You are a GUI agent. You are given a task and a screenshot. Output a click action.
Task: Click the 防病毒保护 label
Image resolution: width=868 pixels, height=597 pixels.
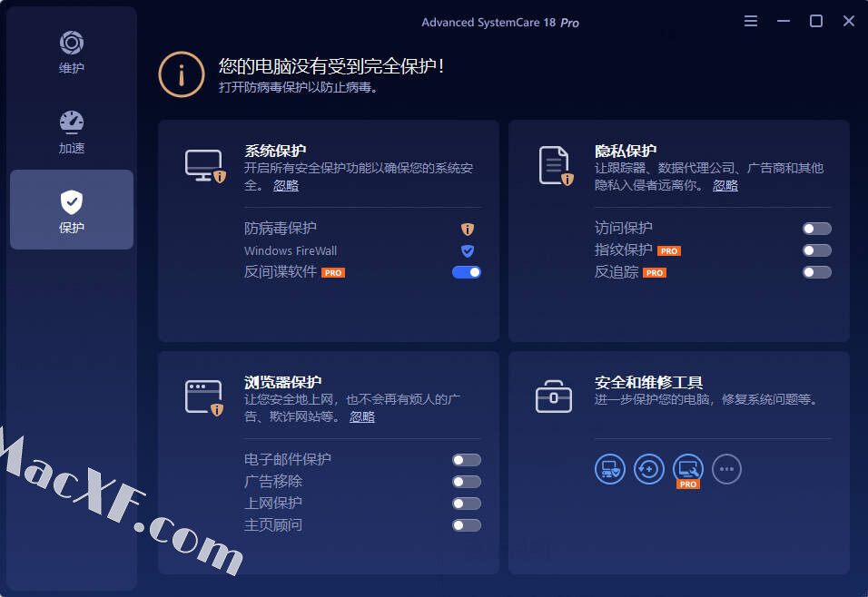tap(281, 228)
